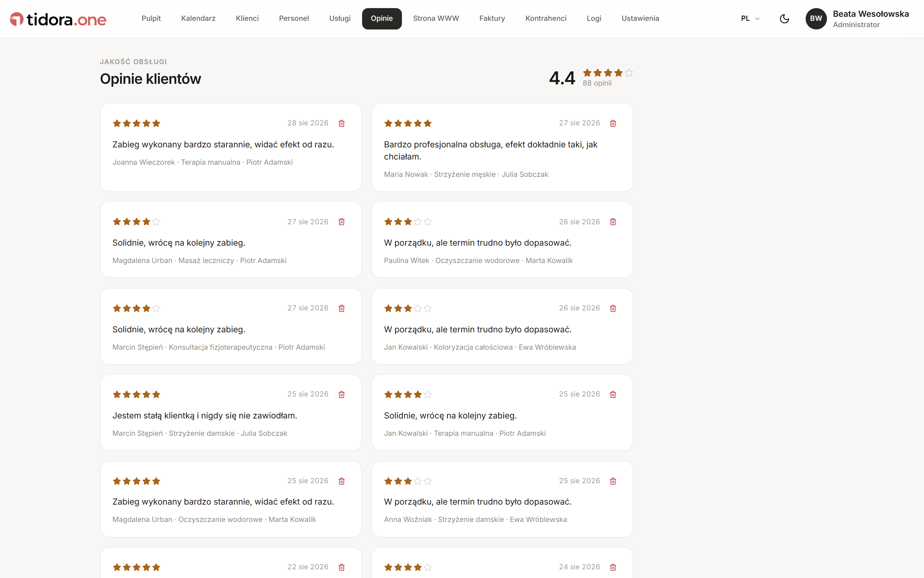Image resolution: width=924 pixels, height=578 pixels.
Task: Open the Personel page
Action: pyautogui.click(x=294, y=18)
